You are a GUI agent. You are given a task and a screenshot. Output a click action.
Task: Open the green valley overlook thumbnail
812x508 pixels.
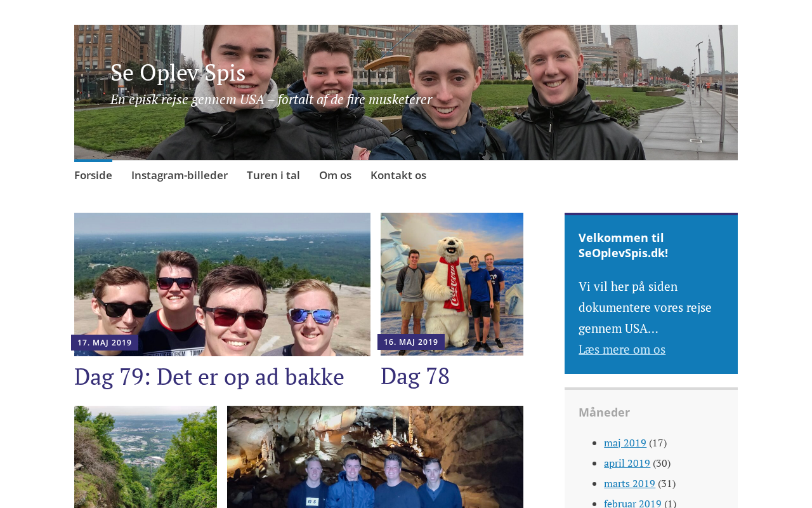tap(145, 457)
